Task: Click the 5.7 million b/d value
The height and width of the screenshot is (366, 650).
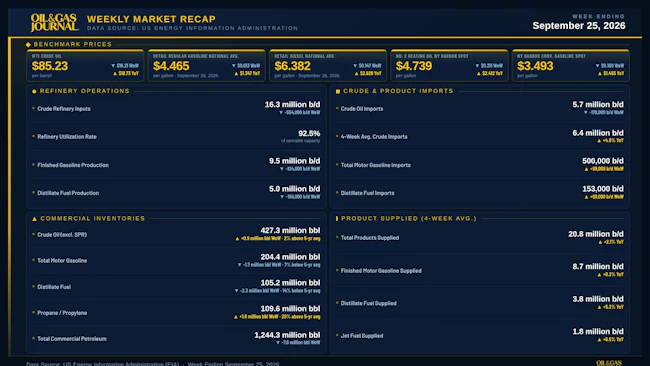Action: 598,104
